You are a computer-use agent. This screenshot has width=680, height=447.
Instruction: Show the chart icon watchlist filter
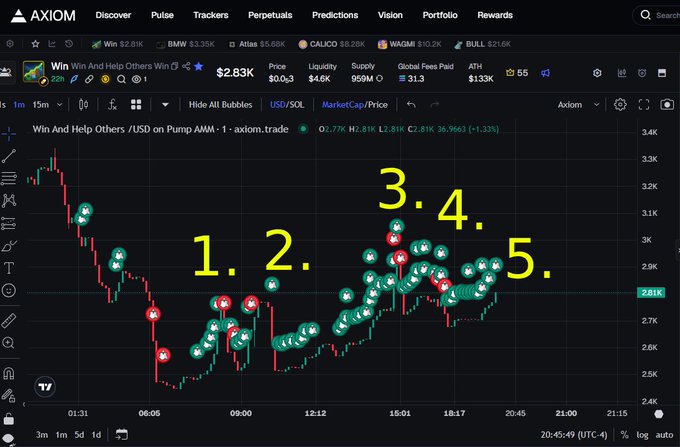pos(52,44)
